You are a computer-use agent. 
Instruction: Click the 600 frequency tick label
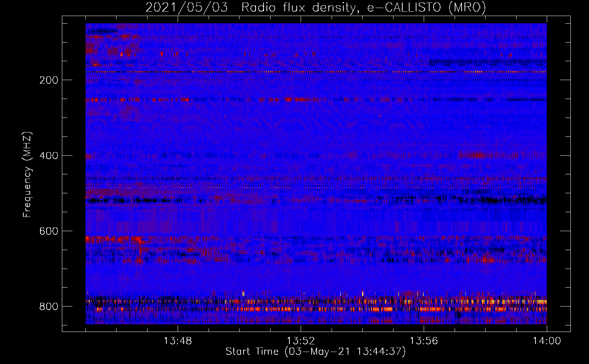click(49, 232)
